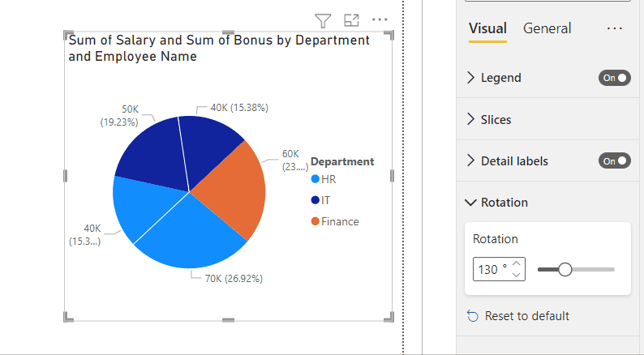This screenshot has height=355, width=644.
Task: Switch to the General tab
Action: point(547,28)
